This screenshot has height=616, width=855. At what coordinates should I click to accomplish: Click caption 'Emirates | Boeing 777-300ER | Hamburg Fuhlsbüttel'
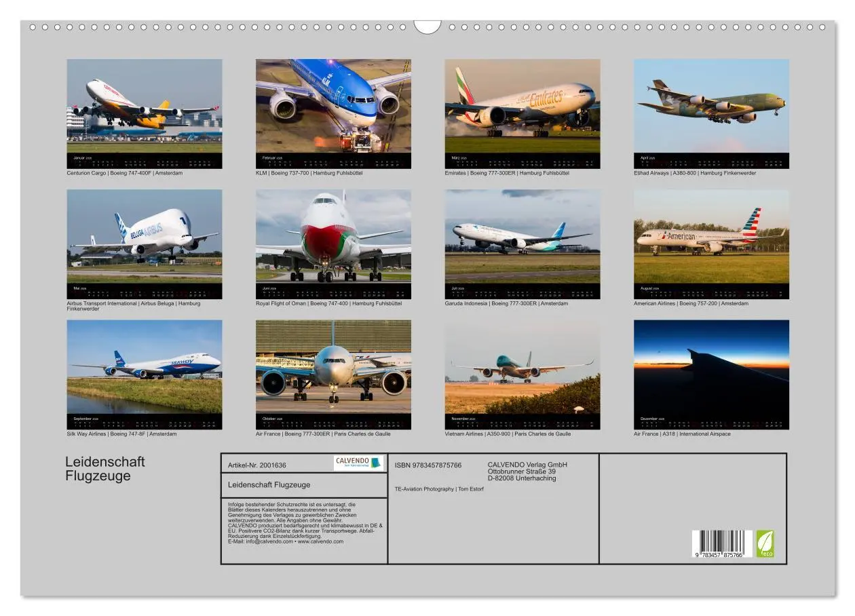tap(507, 173)
